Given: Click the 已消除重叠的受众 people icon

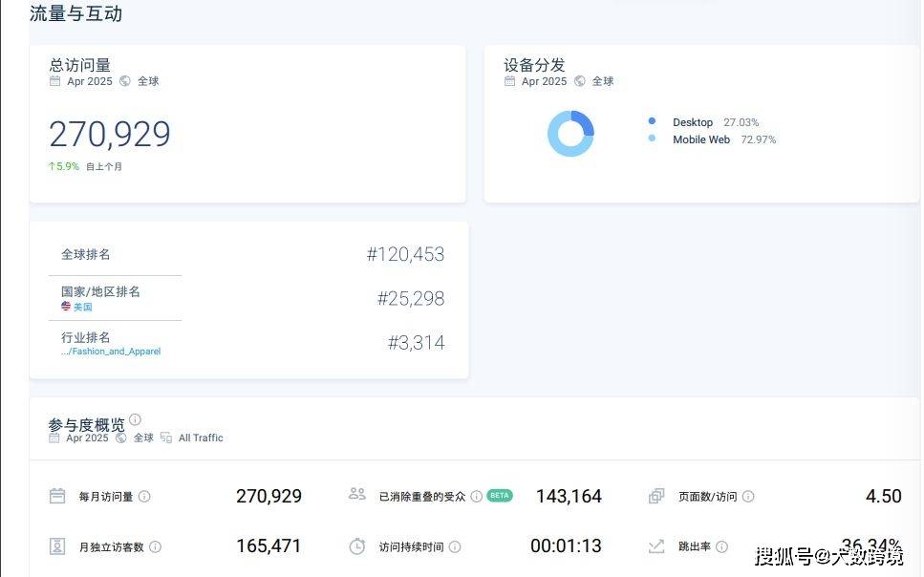Looking at the screenshot, I should (357, 494).
